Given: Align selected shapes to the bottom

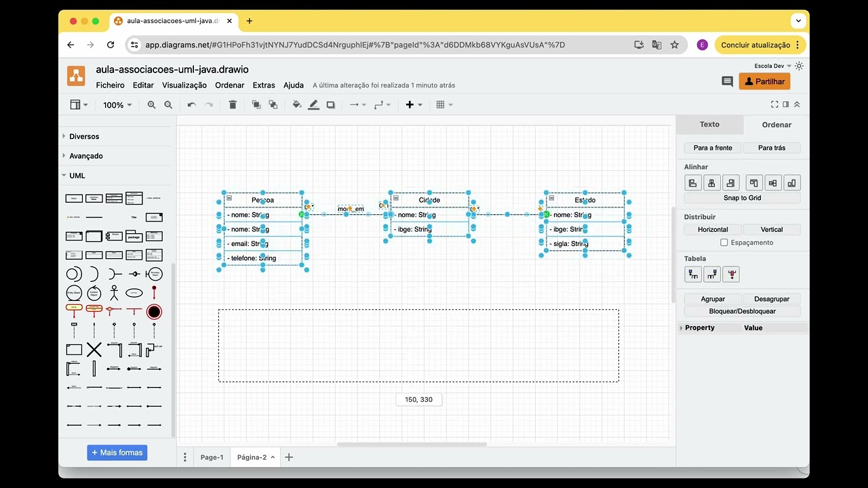Looking at the screenshot, I should point(792,183).
